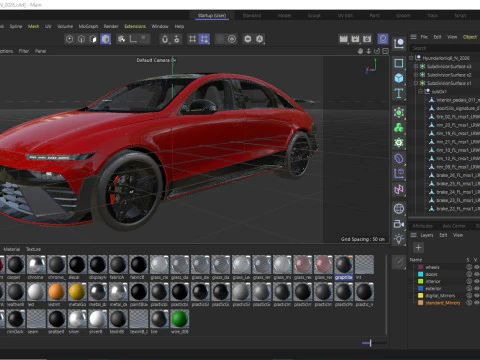This screenshot has height=360, width=480.
Task: Toggle solo for doors layer
Action: click(x=469, y=274)
